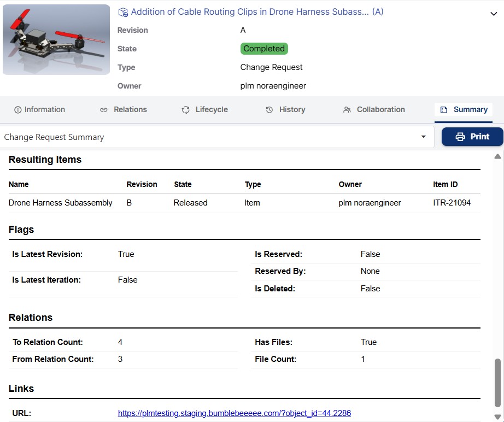Open the plmtesting staging URL link

click(238, 413)
